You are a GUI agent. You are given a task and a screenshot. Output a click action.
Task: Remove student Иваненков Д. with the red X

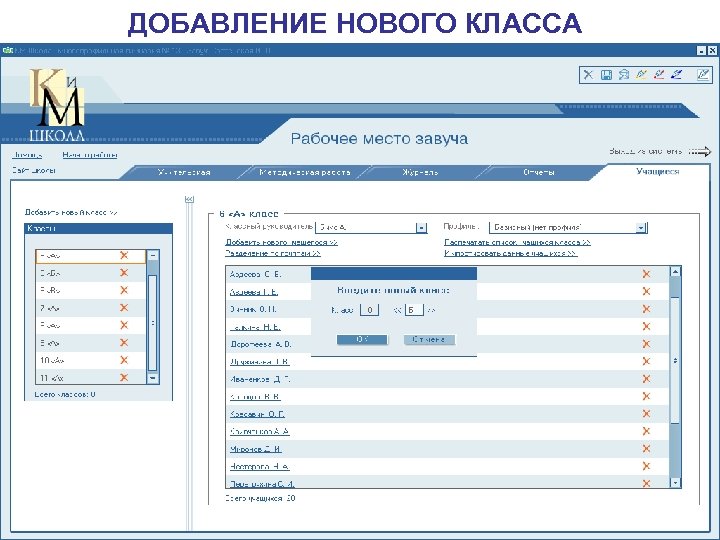click(646, 379)
